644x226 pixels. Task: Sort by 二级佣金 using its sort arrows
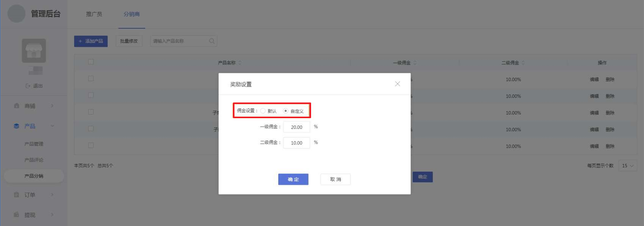click(523, 63)
